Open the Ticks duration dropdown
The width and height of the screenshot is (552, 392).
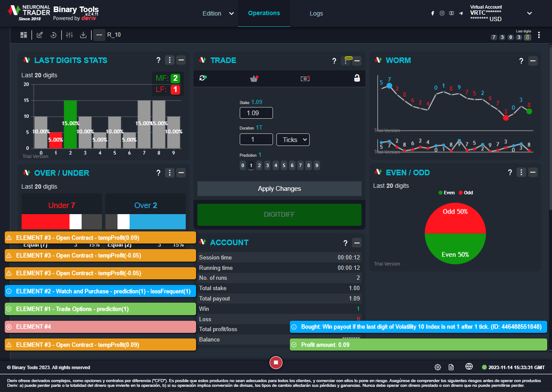293,139
